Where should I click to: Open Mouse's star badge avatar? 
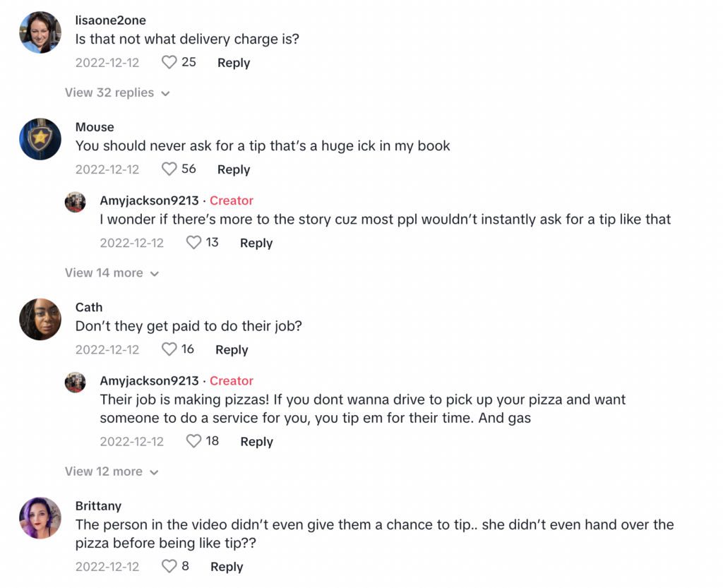[40, 139]
